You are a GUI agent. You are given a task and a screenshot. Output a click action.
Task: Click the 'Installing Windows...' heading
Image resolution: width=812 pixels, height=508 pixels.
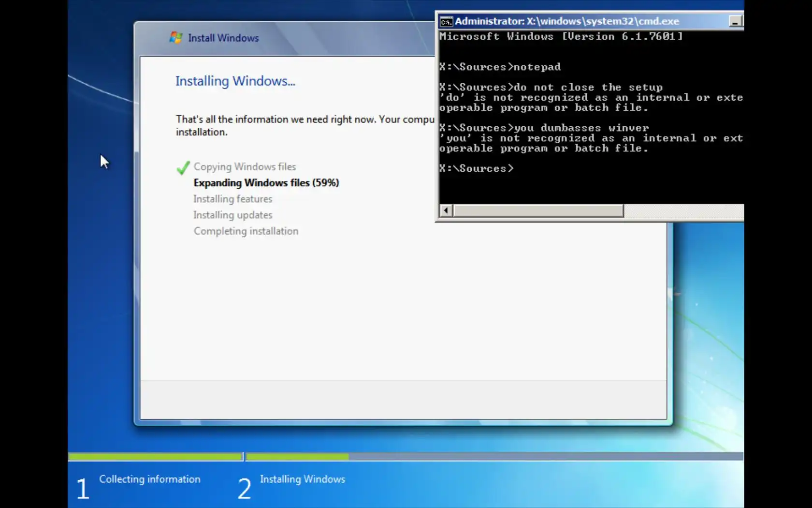[235, 81]
